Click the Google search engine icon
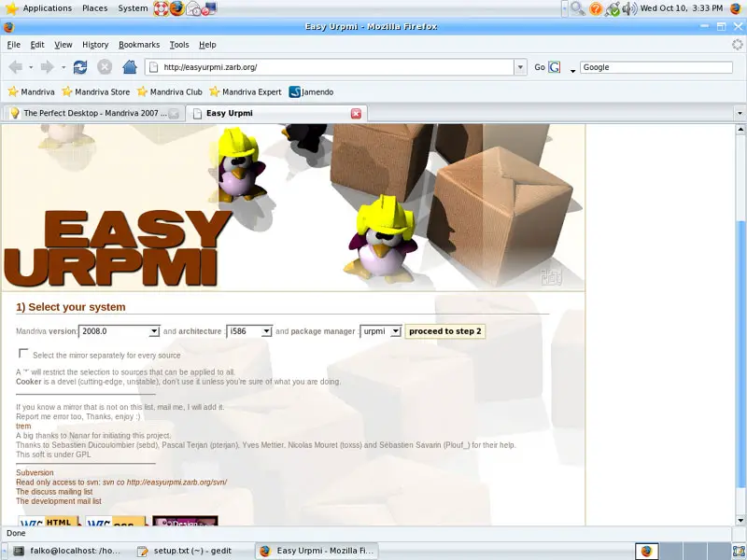Image resolution: width=747 pixels, height=560 pixels. (555, 67)
